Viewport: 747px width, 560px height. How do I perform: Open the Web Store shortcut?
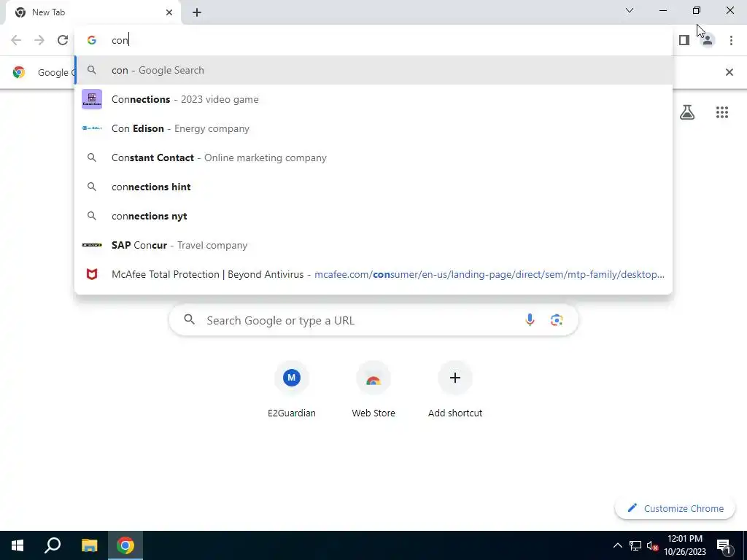point(373,390)
